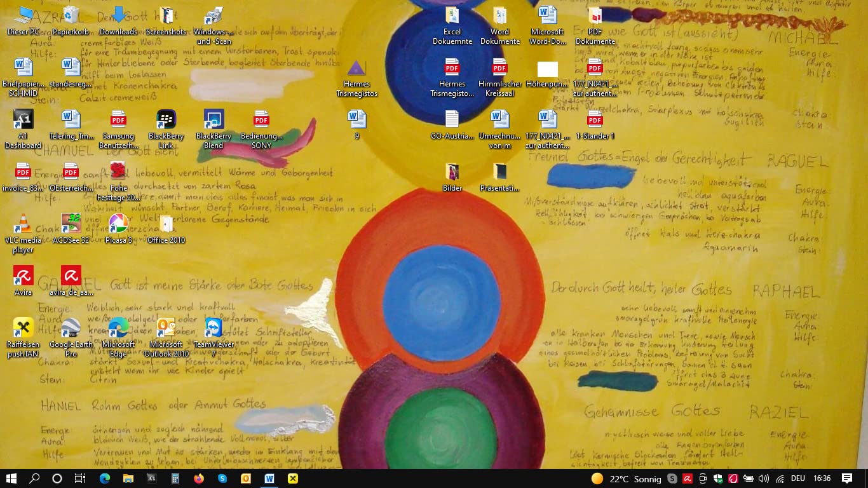The image size is (868, 488).
Task: Select the Screenshots folder icon
Action: coord(166,20)
